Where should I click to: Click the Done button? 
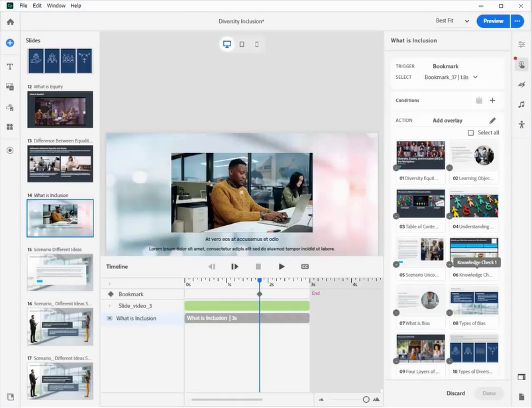(x=489, y=393)
